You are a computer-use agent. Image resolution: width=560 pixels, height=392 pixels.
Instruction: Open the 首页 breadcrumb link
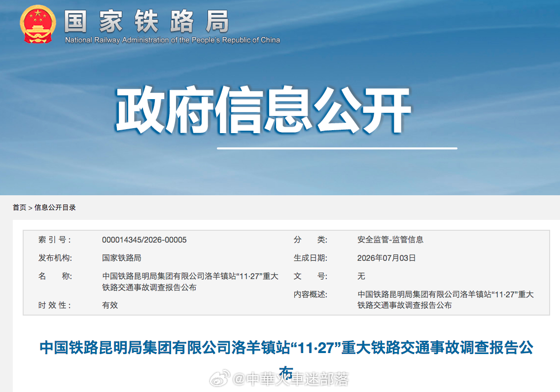[20, 208]
